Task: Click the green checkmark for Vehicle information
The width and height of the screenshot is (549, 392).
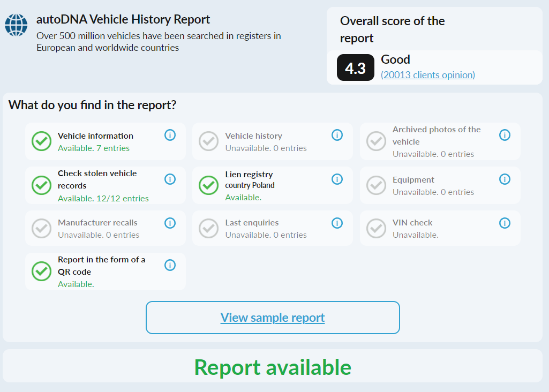Action: 41,141
